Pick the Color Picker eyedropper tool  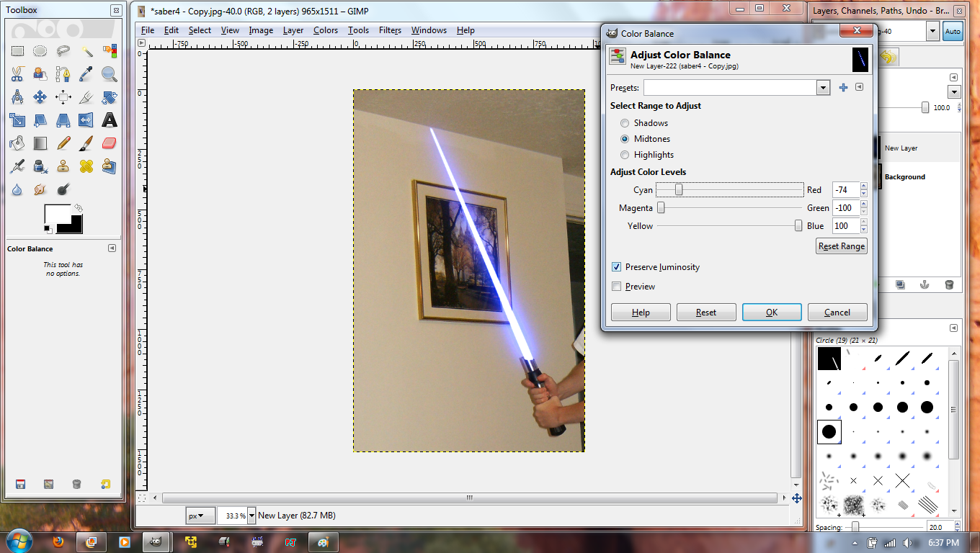coord(86,74)
